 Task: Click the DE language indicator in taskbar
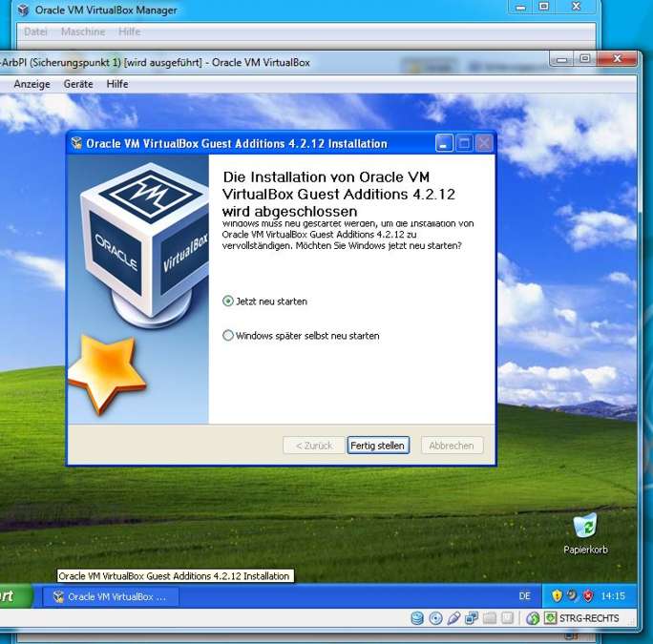(x=525, y=596)
